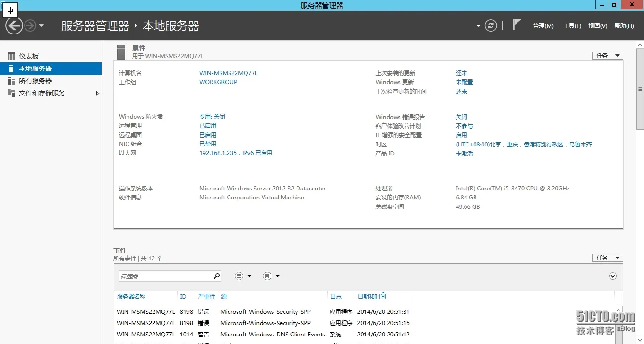Click computer name link WIN-MSMS22MQ77L in properties
This screenshot has width=644, height=344.
tap(229, 73)
